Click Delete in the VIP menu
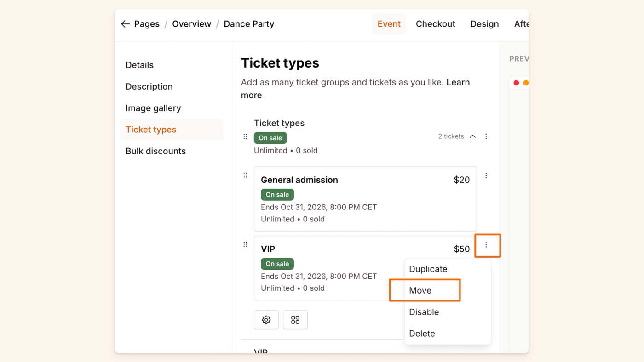The height and width of the screenshot is (362, 644). (422, 334)
